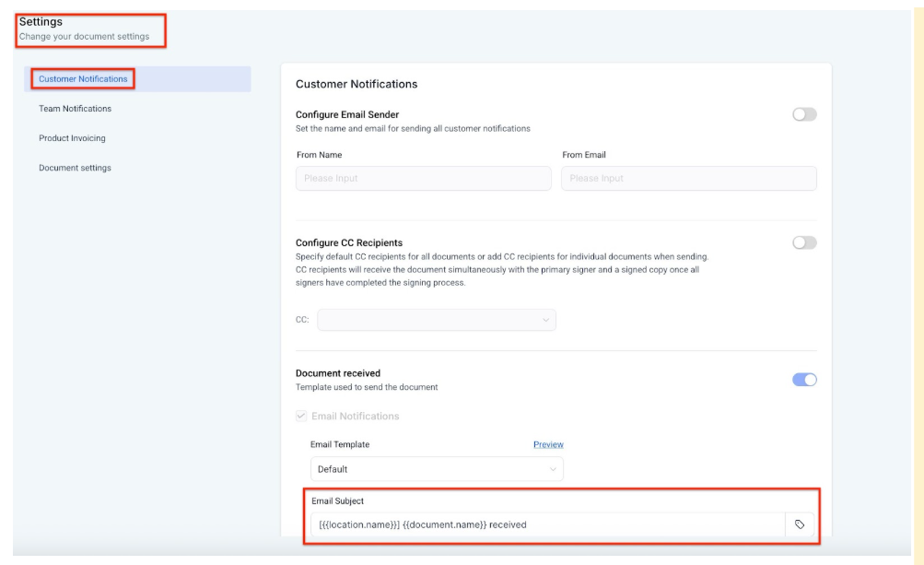924x565 pixels.
Task: Enable the Configure Email Sender toggle
Action: coord(804,114)
